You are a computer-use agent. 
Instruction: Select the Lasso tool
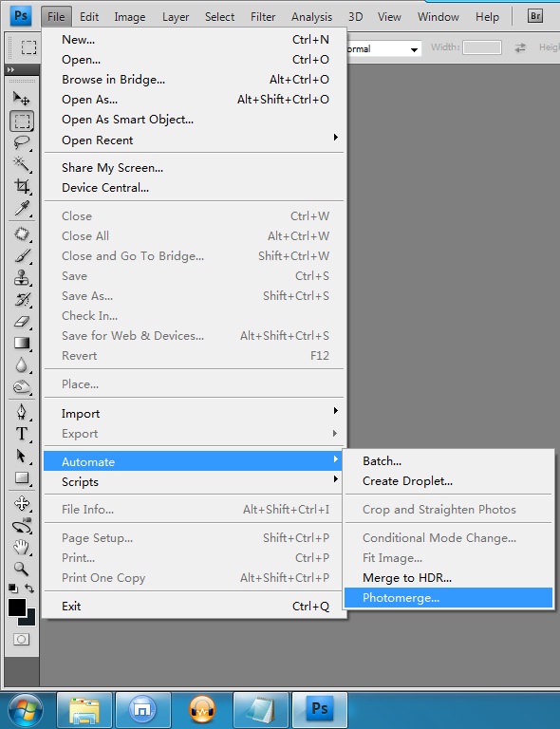(22, 142)
